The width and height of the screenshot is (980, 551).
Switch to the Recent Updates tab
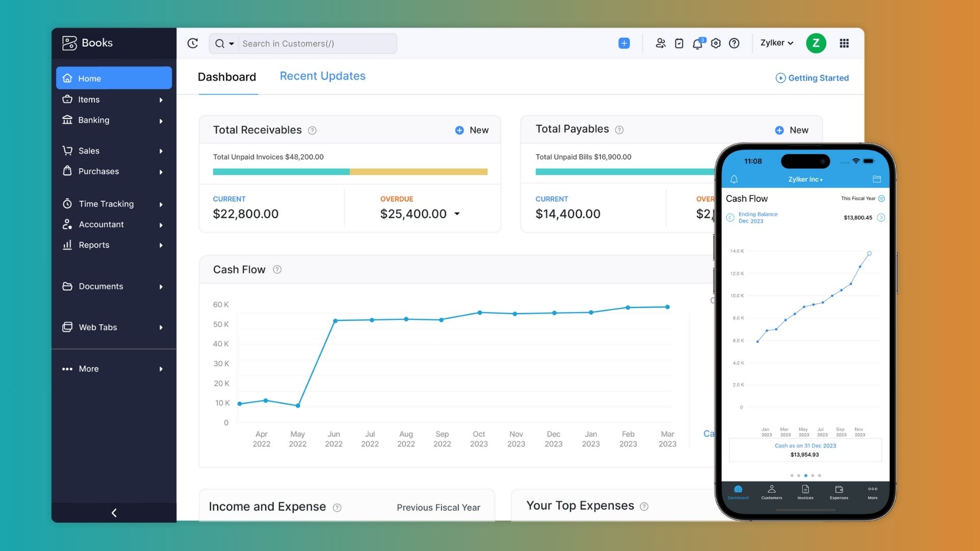[323, 76]
